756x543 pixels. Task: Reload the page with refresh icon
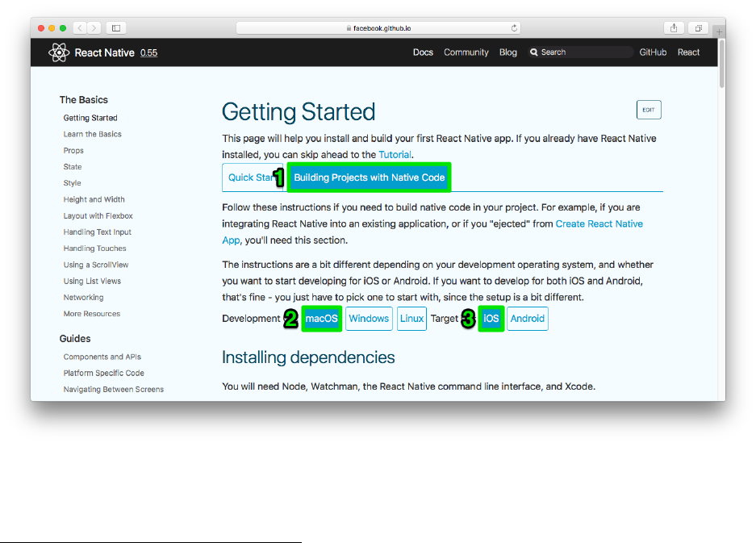pos(514,28)
